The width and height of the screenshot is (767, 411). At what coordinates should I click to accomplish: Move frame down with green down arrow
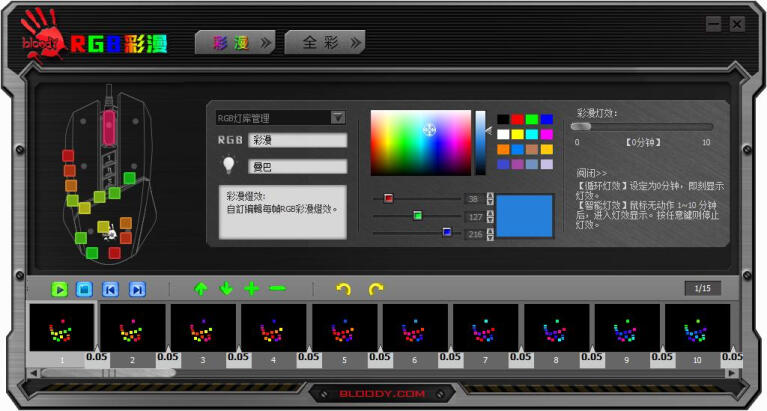pos(226,289)
